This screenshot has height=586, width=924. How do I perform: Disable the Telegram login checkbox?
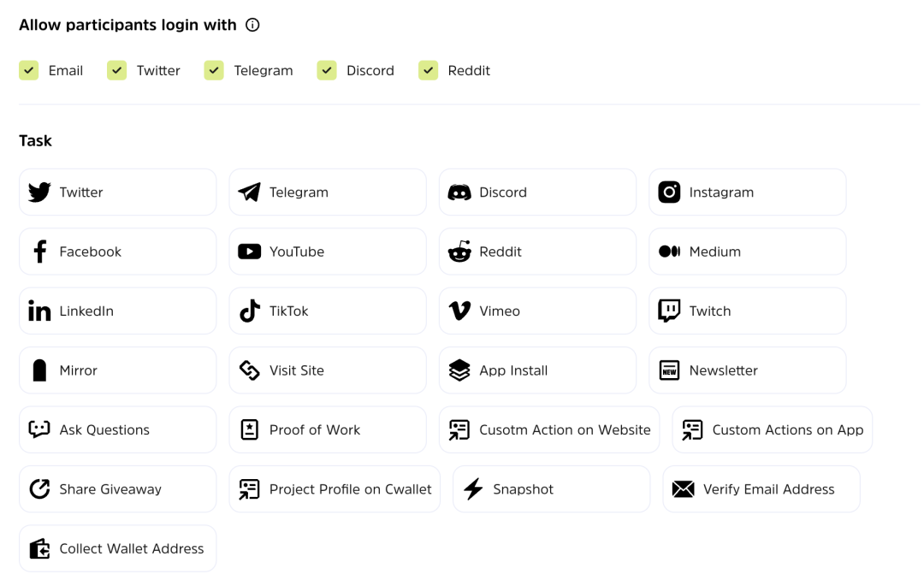[214, 70]
